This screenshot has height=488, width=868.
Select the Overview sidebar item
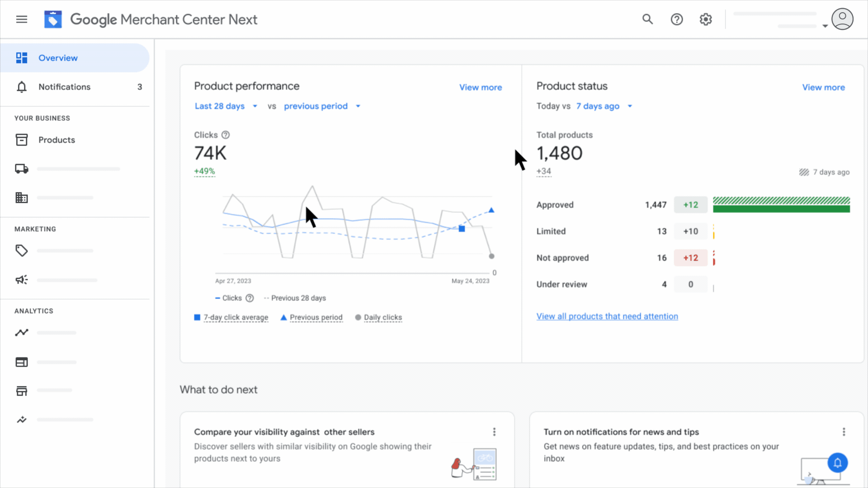point(75,58)
